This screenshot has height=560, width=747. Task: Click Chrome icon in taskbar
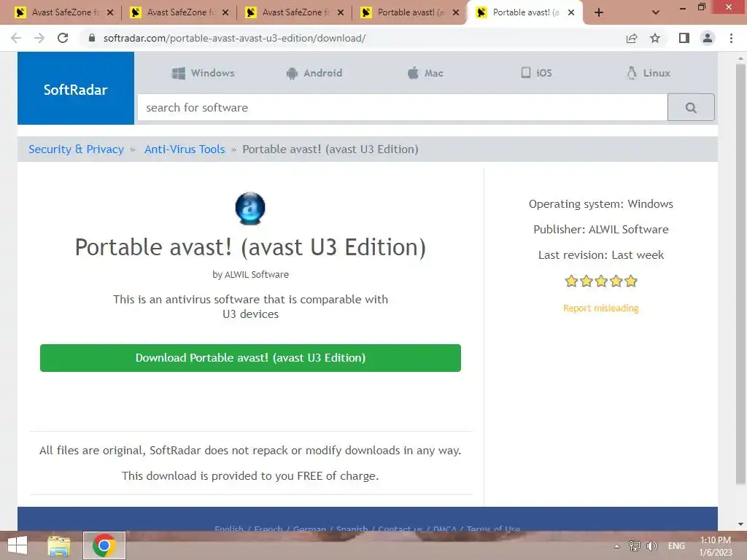click(x=104, y=545)
